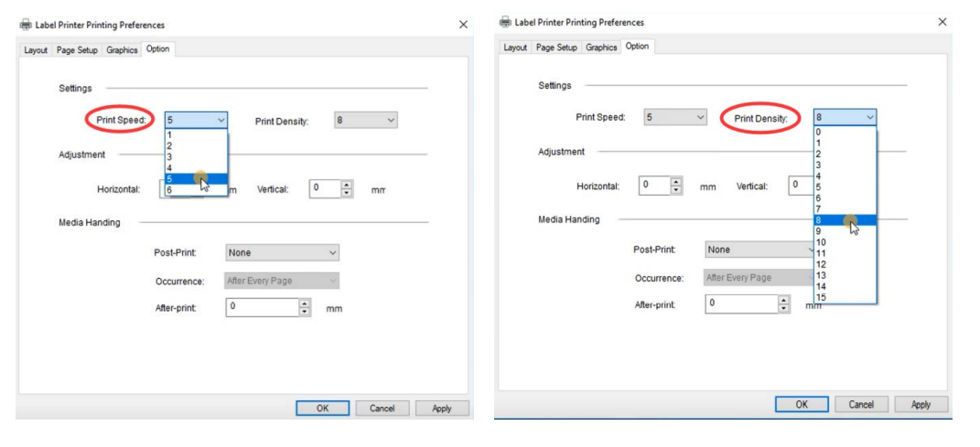
Task: Choose speed 1 in the open Print Speed list
Action: pyautogui.click(x=196, y=134)
